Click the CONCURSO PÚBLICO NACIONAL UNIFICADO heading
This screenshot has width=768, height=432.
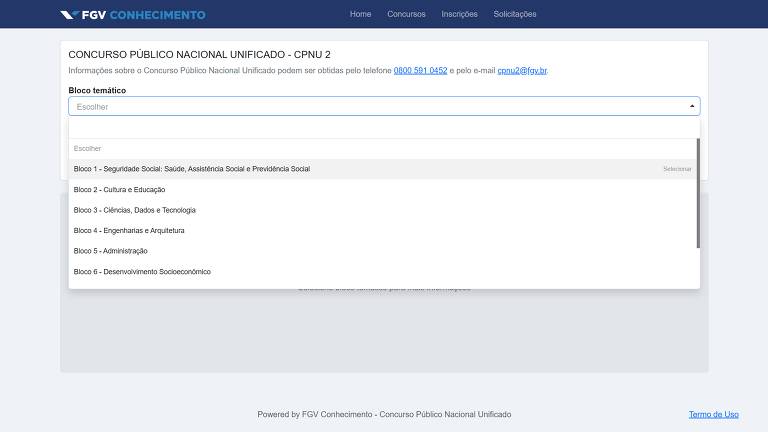click(199, 54)
